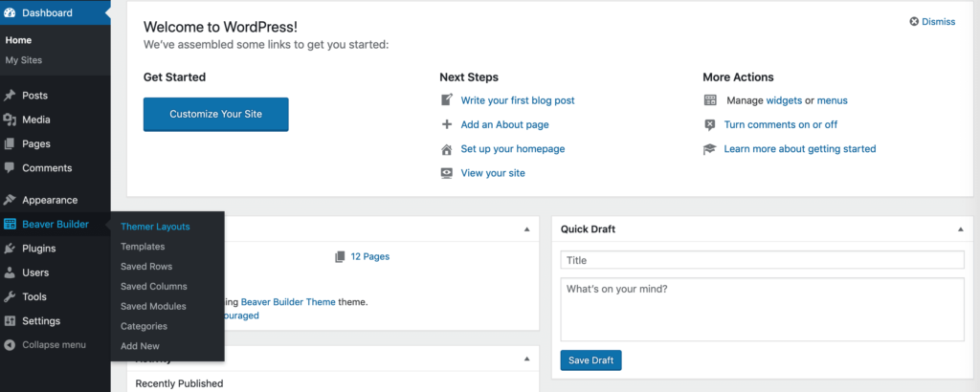This screenshot has width=980, height=392.
Task: Open the 12 Pages link
Action: point(370,256)
